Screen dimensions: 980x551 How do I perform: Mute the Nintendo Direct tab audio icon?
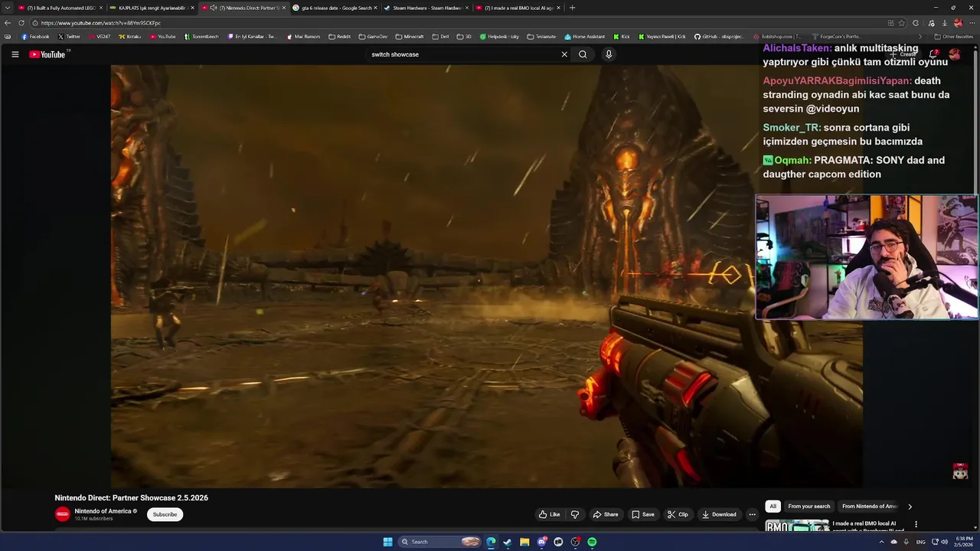[214, 8]
